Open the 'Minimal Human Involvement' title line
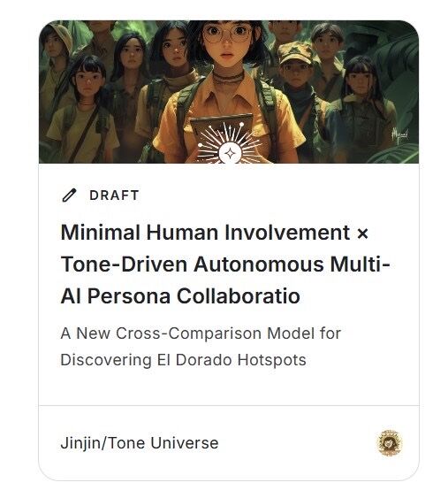This screenshot has width=448, height=498. click(205, 233)
